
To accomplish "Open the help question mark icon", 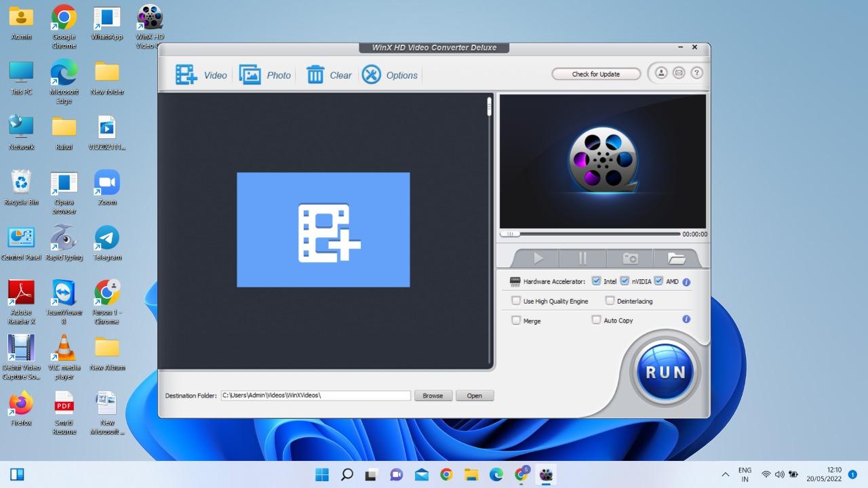I will 696,73.
